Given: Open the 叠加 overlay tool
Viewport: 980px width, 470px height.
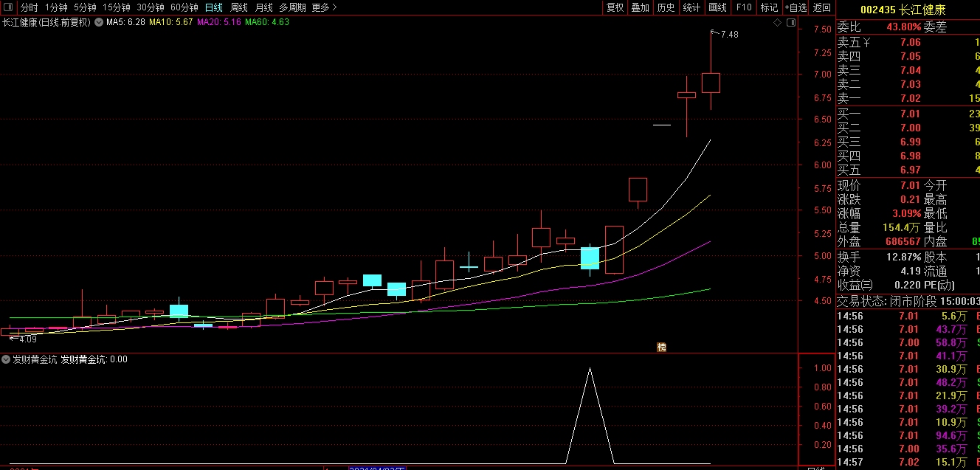Looking at the screenshot, I should pyautogui.click(x=640, y=7).
